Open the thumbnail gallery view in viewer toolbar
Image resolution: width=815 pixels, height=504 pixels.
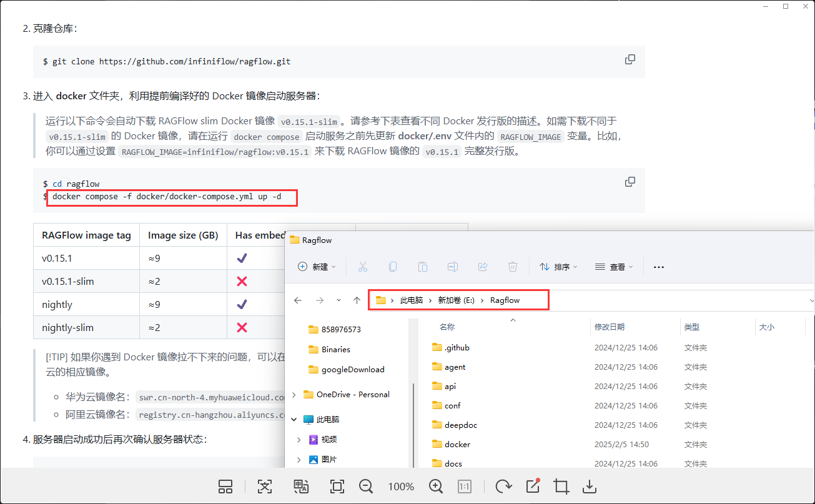point(225,487)
